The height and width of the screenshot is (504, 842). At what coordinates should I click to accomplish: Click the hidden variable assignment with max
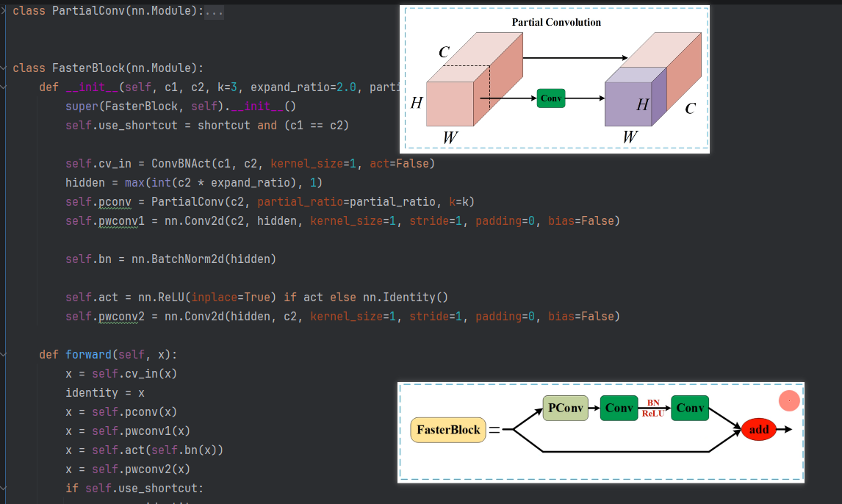pos(194,183)
